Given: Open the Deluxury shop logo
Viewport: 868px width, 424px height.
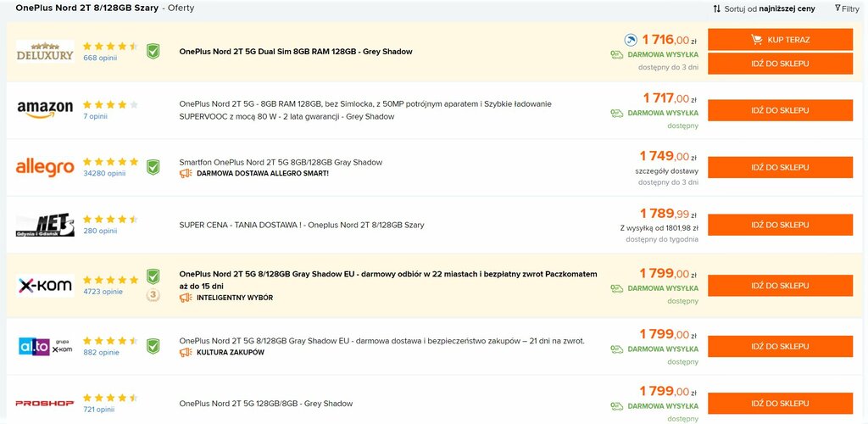Looking at the screenshot, I should [45, 51].
